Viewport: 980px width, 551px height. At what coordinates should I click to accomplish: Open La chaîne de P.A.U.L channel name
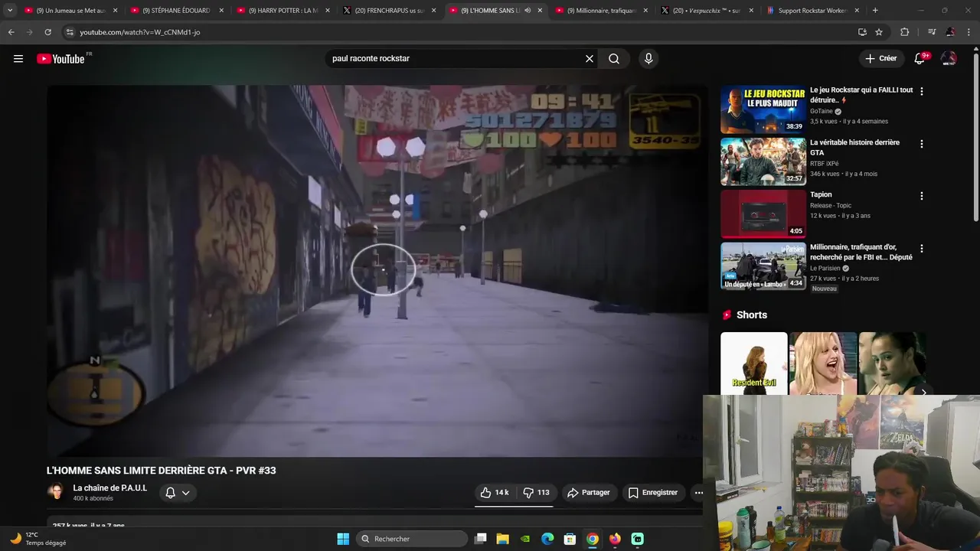109,488
